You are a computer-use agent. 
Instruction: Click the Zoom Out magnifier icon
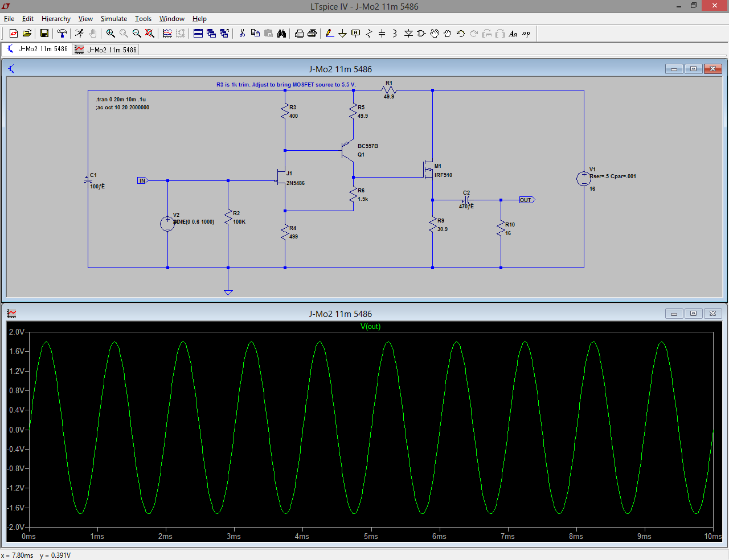coord(137,34)
